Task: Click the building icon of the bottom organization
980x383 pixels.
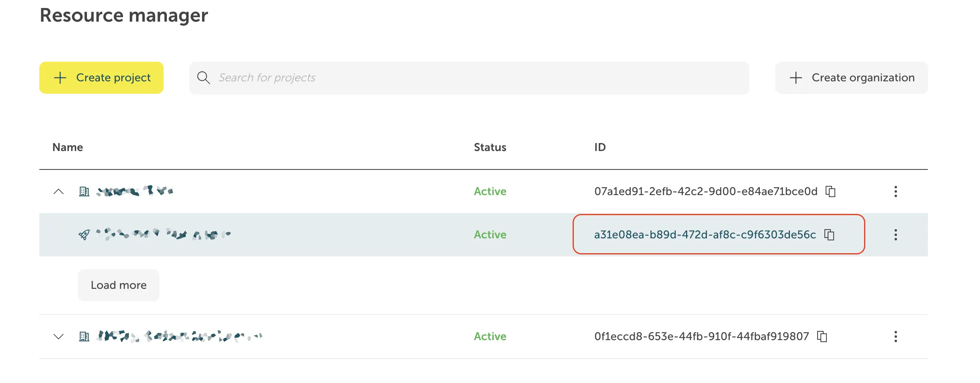Action: [x=84, y=337]
